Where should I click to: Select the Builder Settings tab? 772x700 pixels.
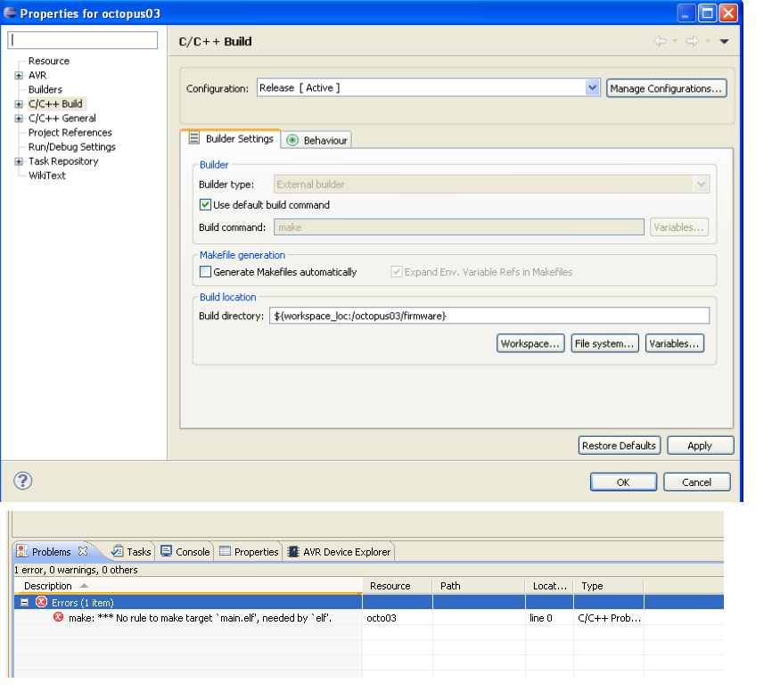pos(231,138)
